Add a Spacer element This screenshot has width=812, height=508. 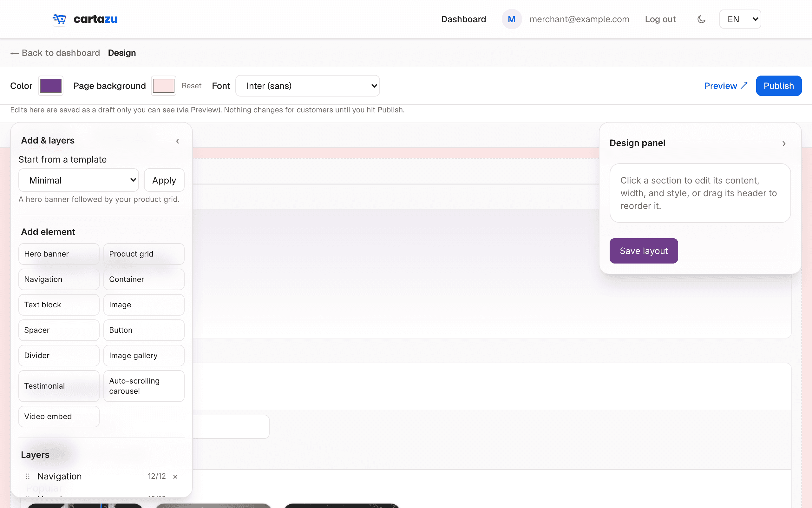[x=59, y=330]
